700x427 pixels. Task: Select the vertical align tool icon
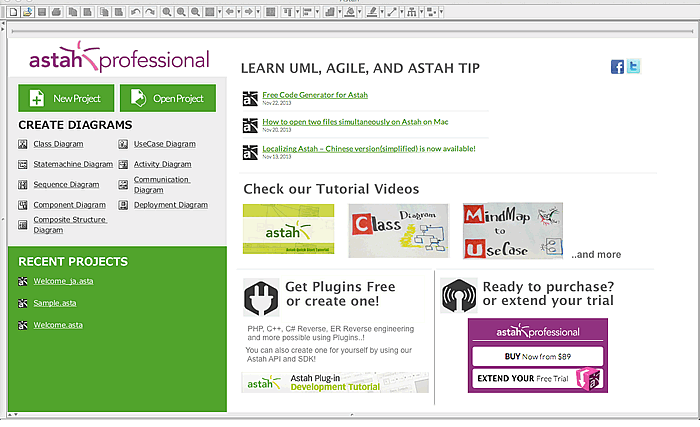coord(286,12)
